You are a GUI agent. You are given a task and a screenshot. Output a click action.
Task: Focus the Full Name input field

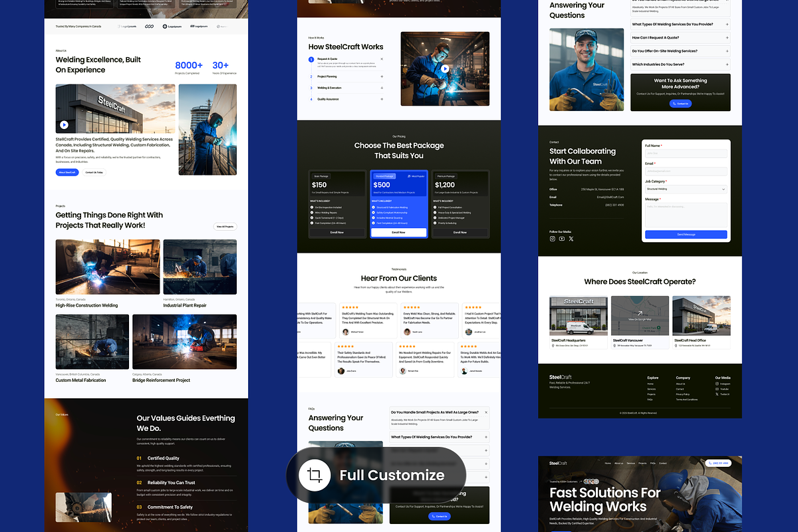click(686, 154)
